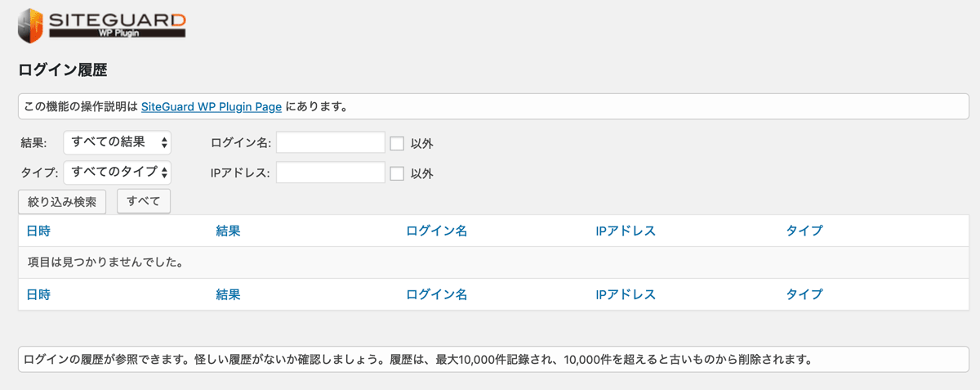Viewport: 980px width, 390px height.
Task: Sort by the タイプ header column
Action: [x=804, y=231]
